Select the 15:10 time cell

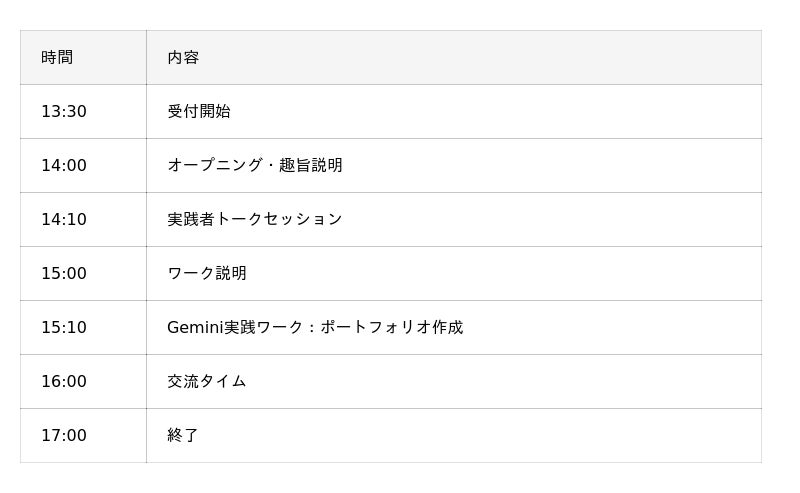pos(64,327)
